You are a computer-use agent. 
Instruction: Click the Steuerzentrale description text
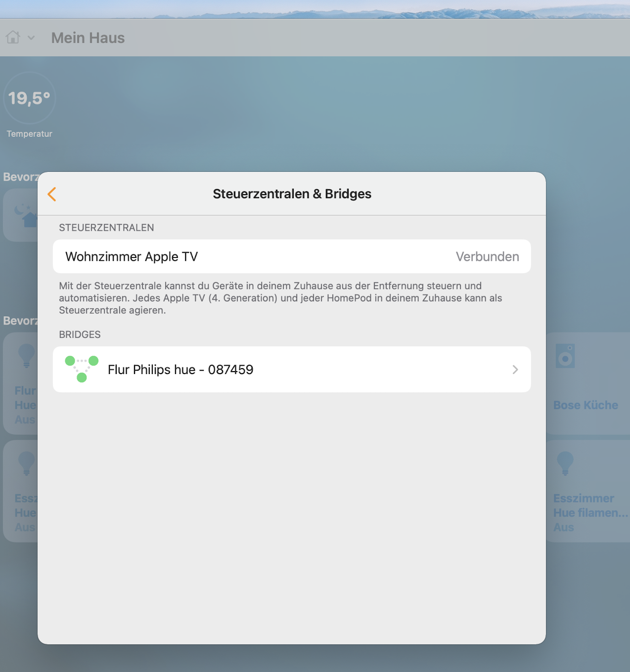coord(280,298)
